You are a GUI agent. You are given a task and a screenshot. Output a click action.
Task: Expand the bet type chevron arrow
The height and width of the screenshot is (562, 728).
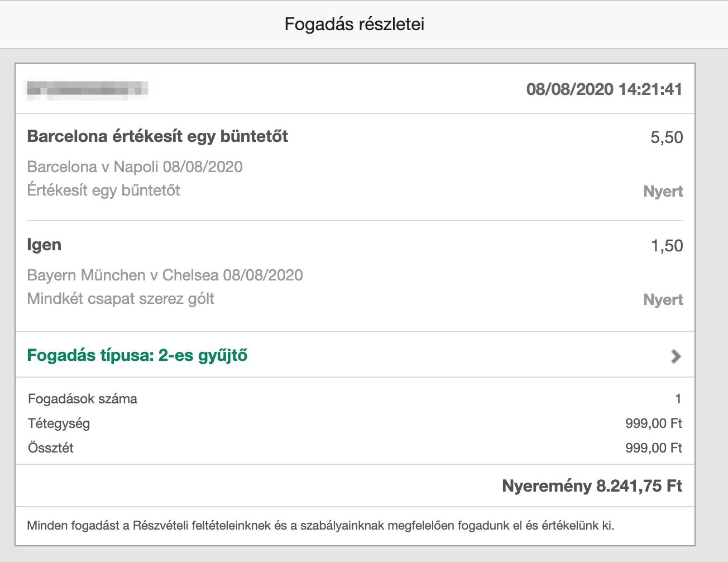coord(676,356)
